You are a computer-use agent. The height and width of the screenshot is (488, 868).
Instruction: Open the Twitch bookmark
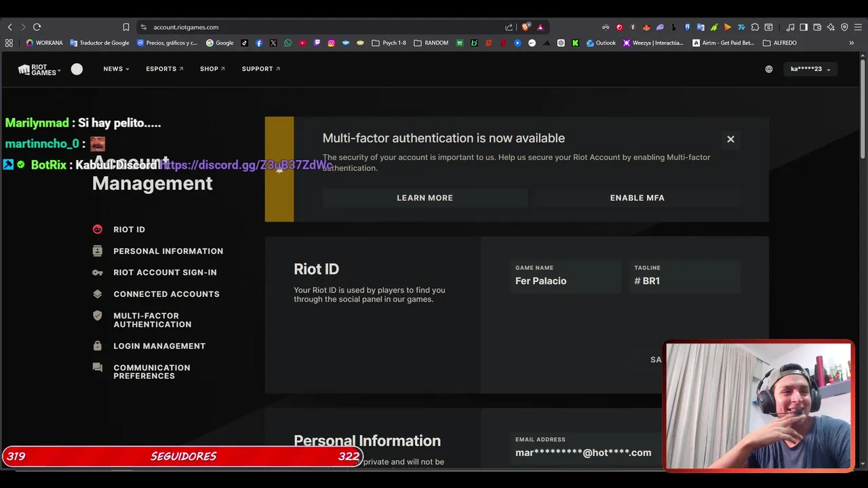317,43
